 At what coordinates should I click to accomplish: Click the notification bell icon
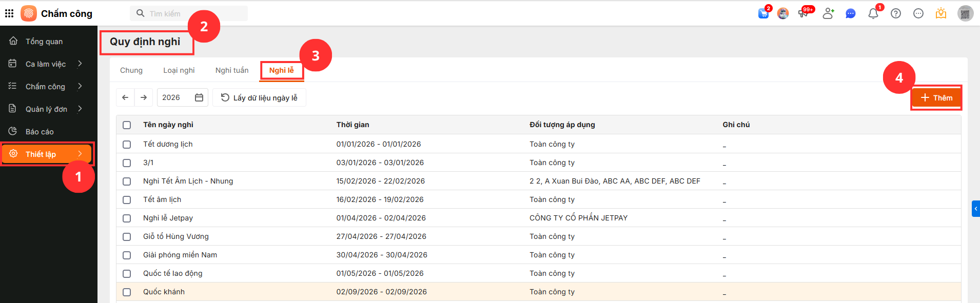point(873,14)
